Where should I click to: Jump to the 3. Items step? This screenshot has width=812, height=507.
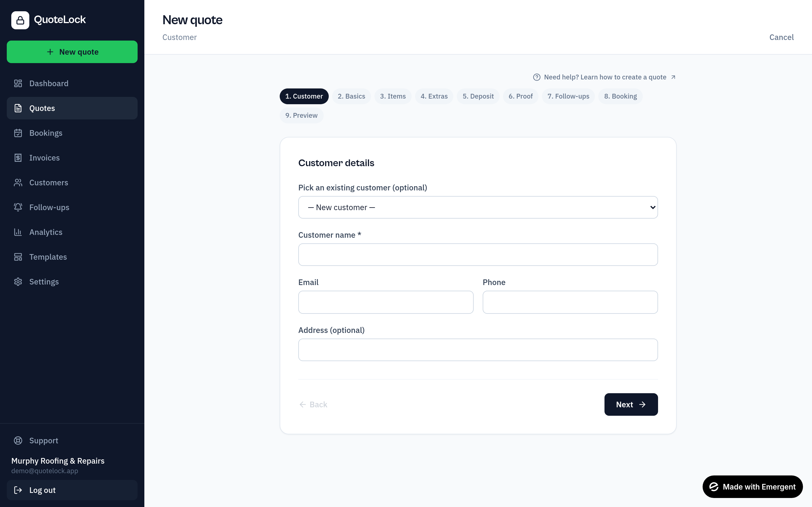(392, 96)
